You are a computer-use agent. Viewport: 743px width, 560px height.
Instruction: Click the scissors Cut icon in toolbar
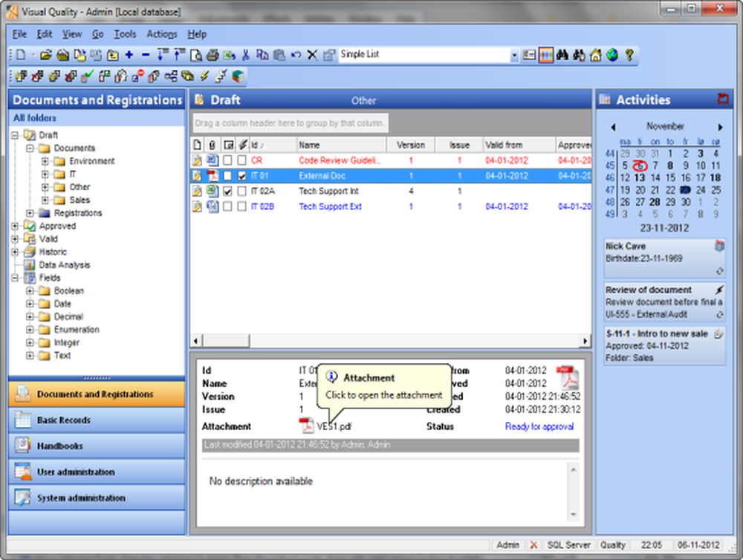click(x=245, y=55)
